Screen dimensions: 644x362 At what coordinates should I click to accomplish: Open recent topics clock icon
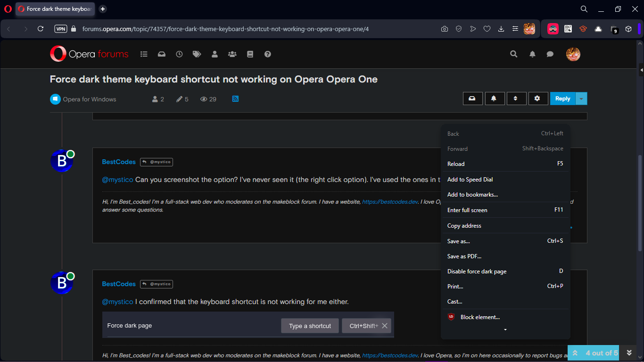tap(179, 54)
